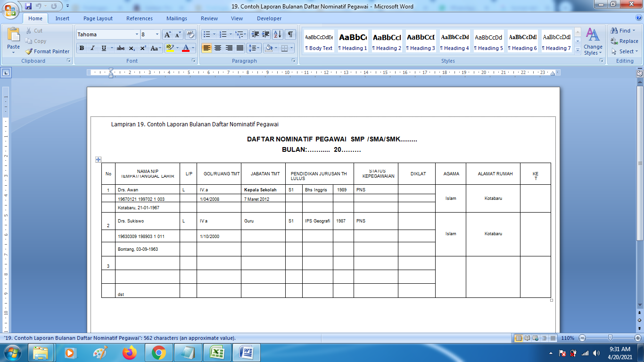Screen dimensions: 644x362
Task: Apply the yellow text highlight color
Action: [170, 48]
